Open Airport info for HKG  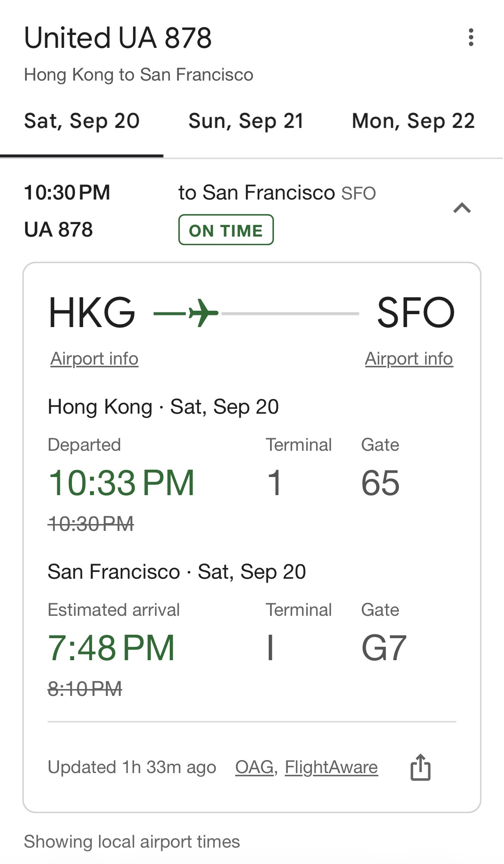(x=94, y=359)
